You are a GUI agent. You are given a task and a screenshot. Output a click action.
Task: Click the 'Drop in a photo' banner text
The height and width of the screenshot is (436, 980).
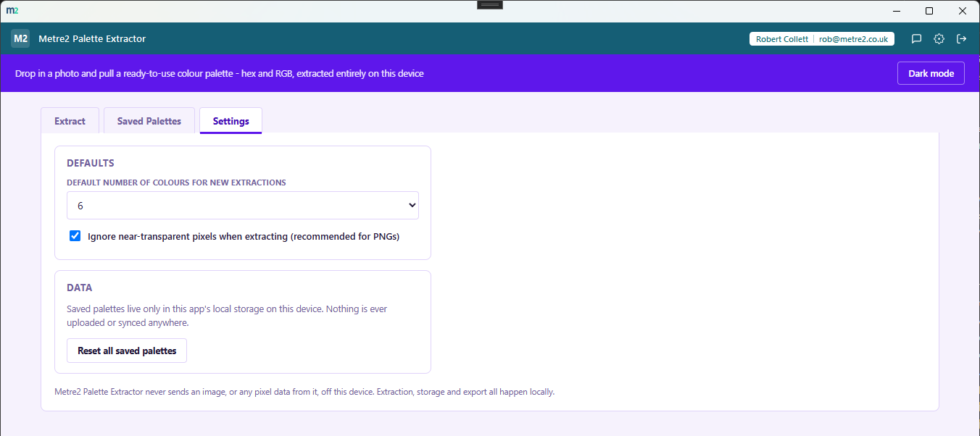219,74
